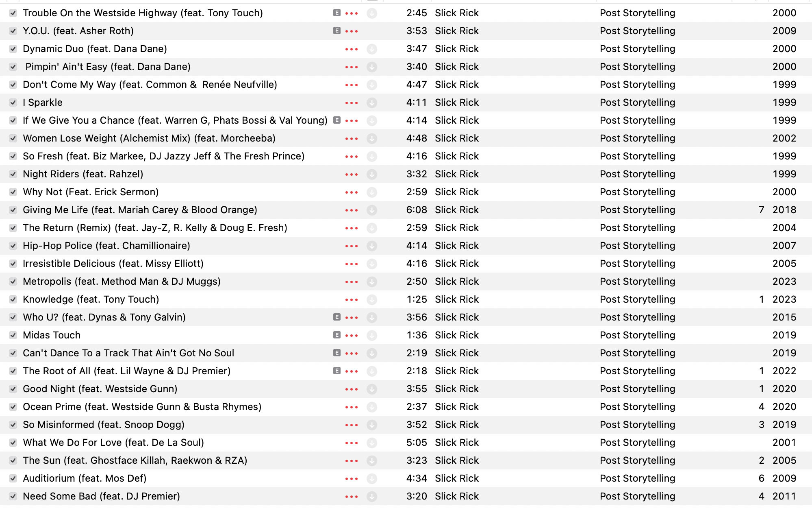Open the ellipsis menu for Who U?
The height and width of the screenshot is (515, 812).
click(352, 318)
